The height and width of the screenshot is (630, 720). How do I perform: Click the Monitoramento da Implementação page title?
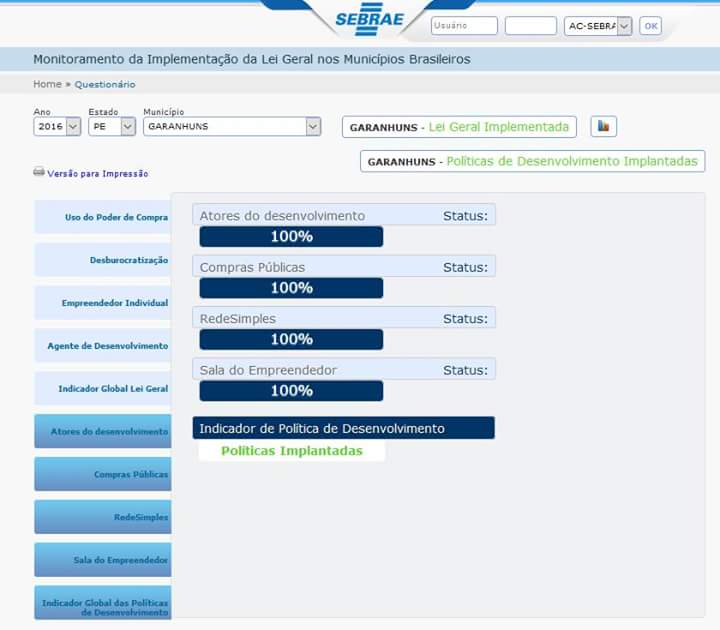[x=252, y=59]
